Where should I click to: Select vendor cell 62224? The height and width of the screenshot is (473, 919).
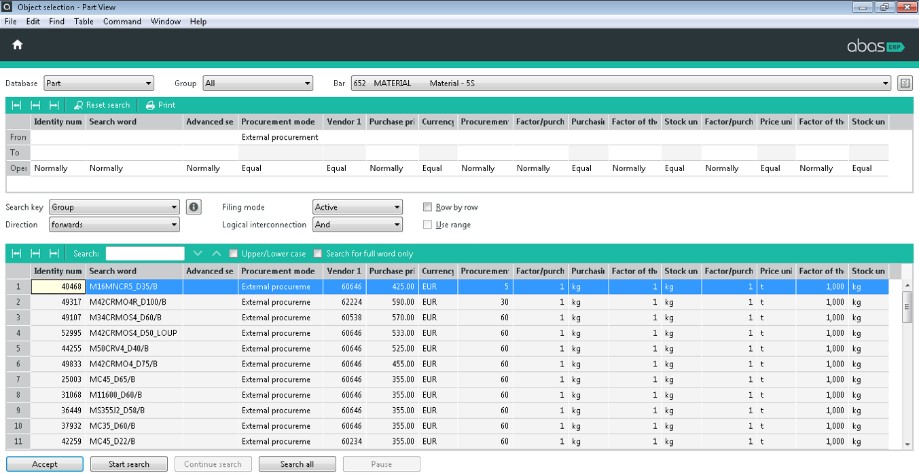[344, 302]
